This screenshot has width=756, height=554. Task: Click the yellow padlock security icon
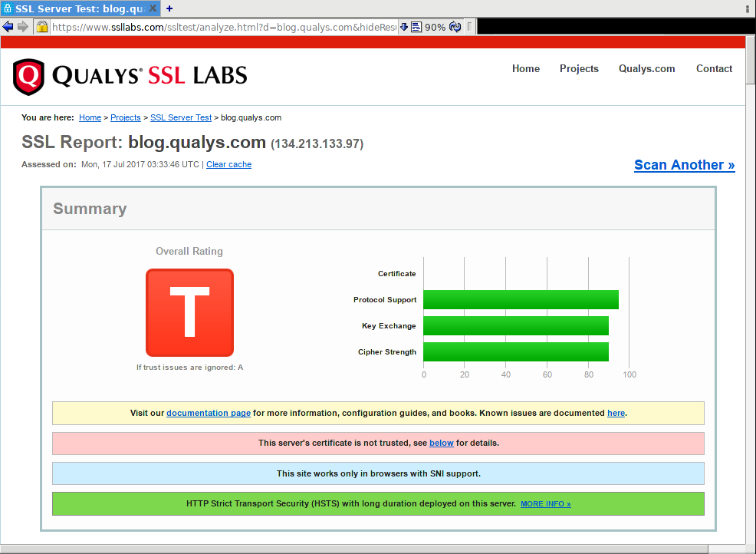coord(42,27)
